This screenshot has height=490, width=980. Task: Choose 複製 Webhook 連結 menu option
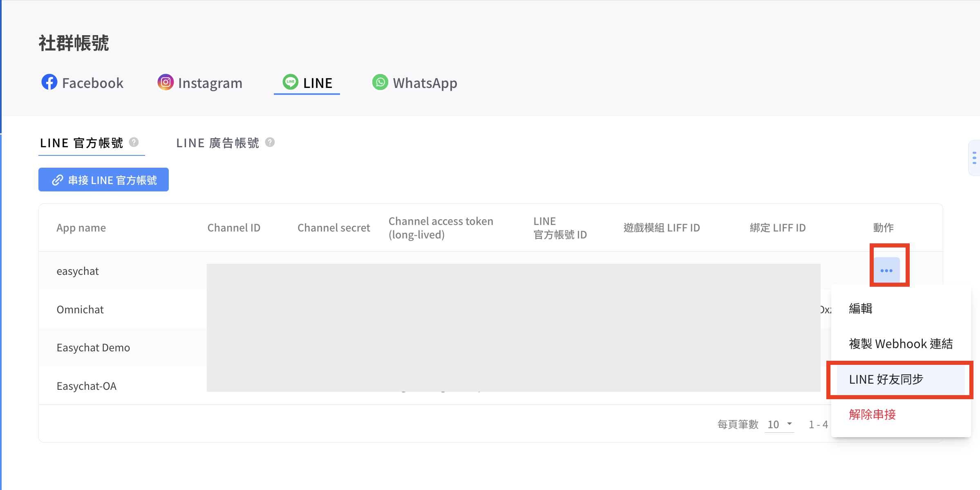pyautogui.click(x=901, y=344)
